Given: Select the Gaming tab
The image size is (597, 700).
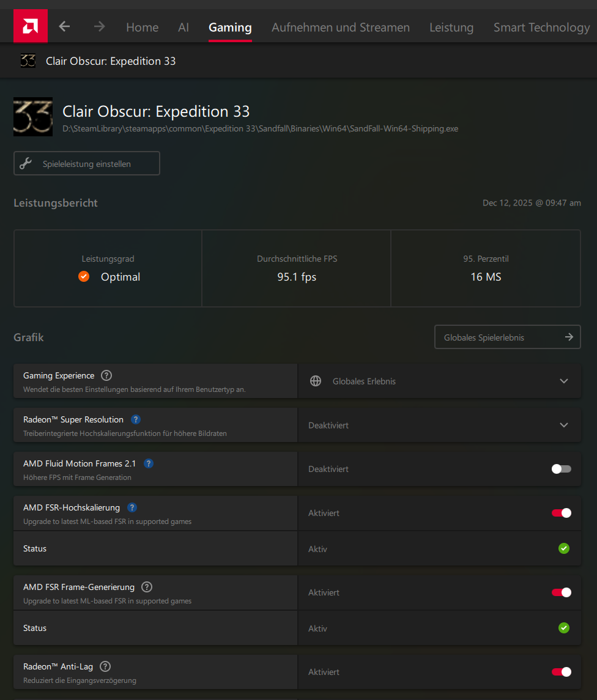Looking at the screenshot, I should click(x=230, y=28).
